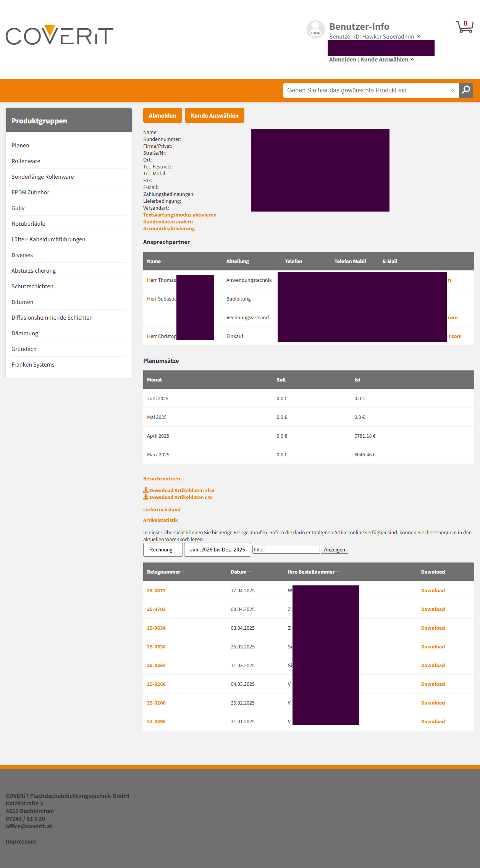
Task: Click the Download Artikeldaten xlsx icon
Action: point(146,490)
